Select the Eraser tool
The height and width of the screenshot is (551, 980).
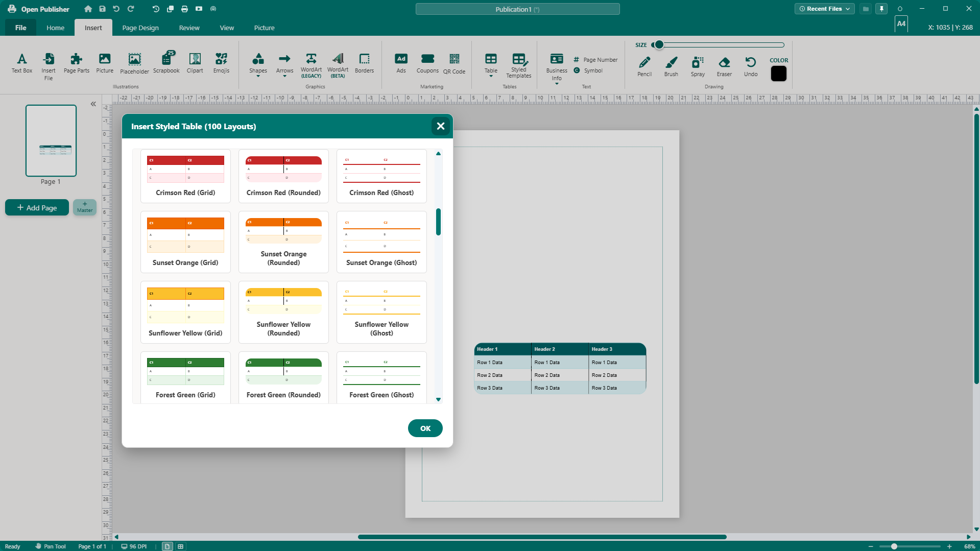(x=724, y=66)
